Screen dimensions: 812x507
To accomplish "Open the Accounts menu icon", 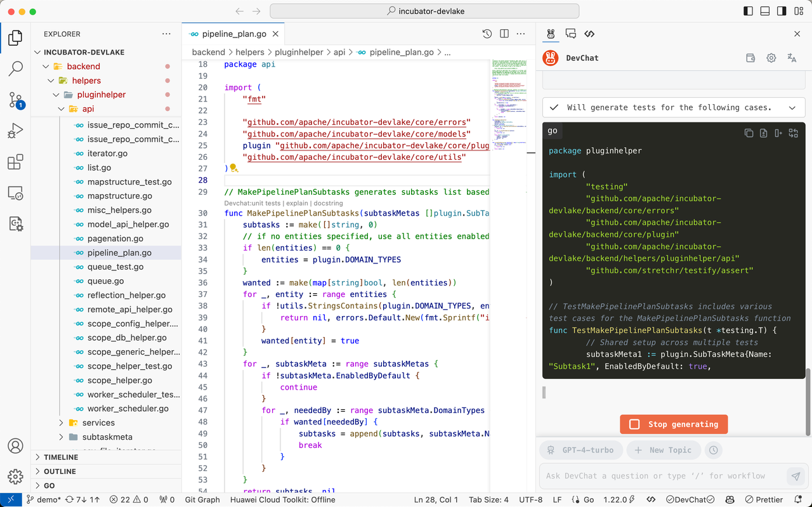I will 15,446.
